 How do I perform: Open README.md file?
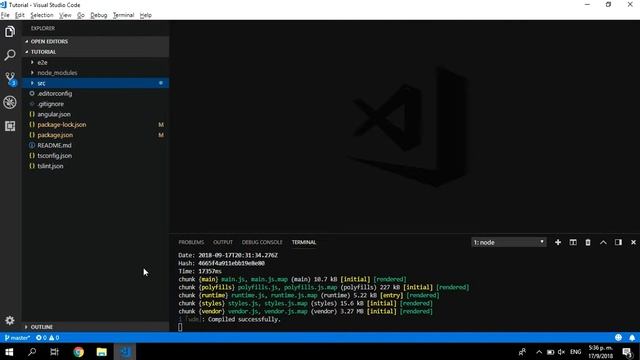(x=96, y=145)
